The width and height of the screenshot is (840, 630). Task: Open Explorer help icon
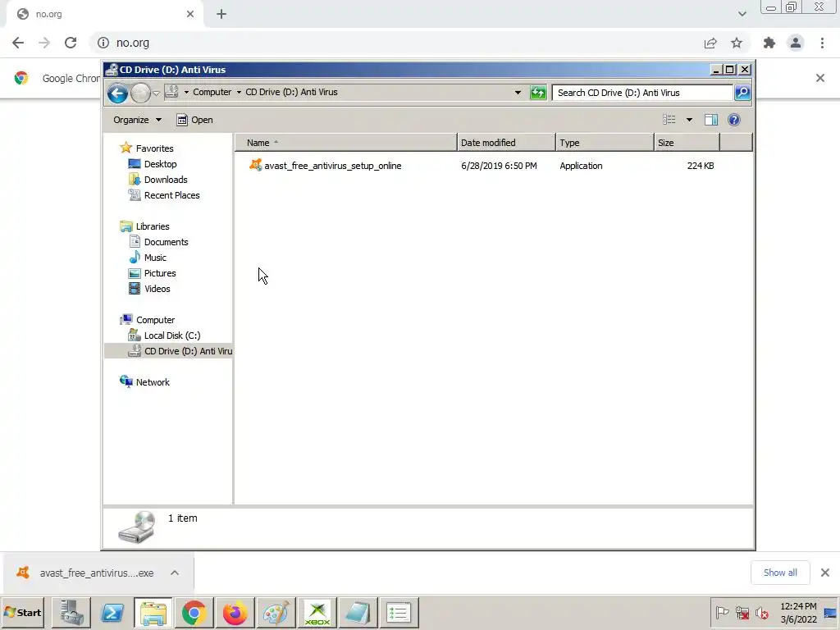734,120
